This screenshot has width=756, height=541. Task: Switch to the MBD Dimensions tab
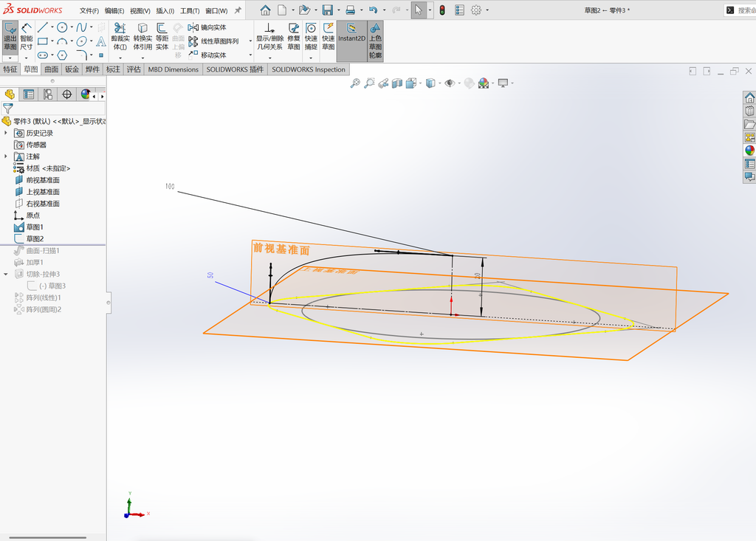173,69
